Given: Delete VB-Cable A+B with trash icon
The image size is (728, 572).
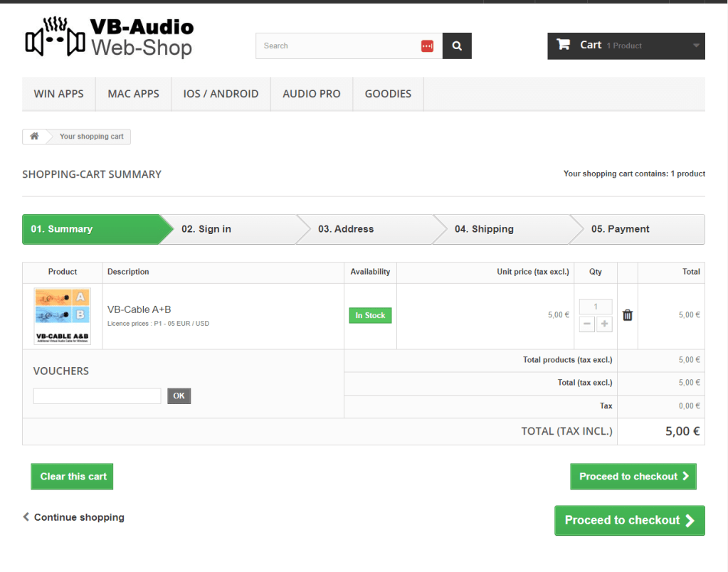Looking at the screenshot, I should point(627,315).
